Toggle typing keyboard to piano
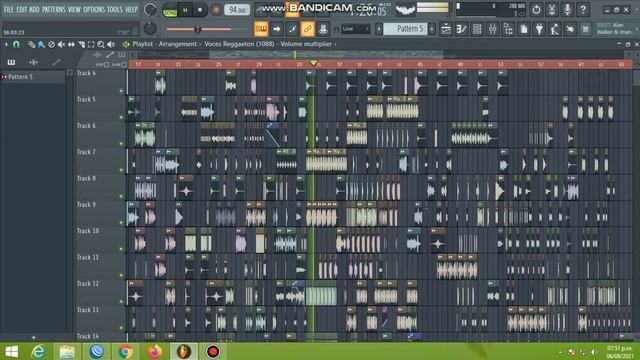The image size is (640, 360). click(x=261, y=29)
